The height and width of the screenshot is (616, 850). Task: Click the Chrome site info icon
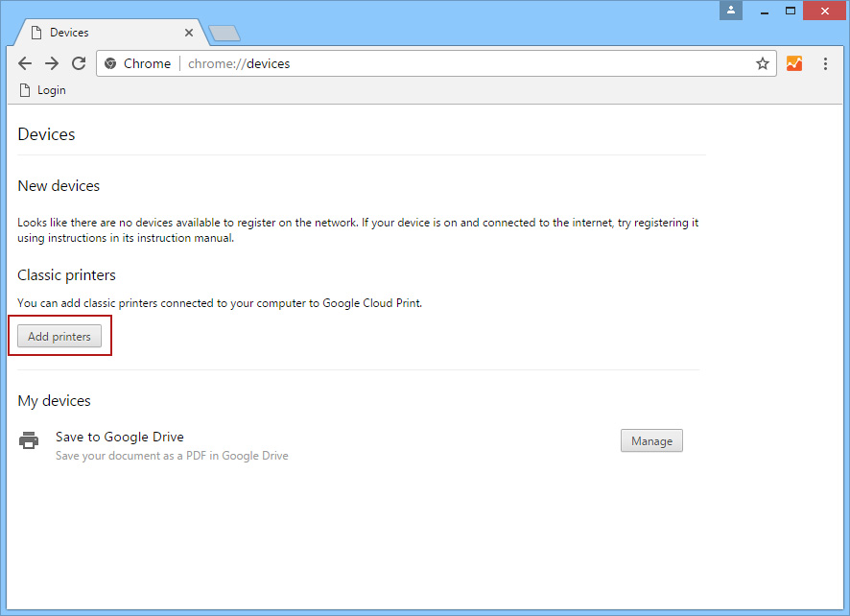pos(110,63)
